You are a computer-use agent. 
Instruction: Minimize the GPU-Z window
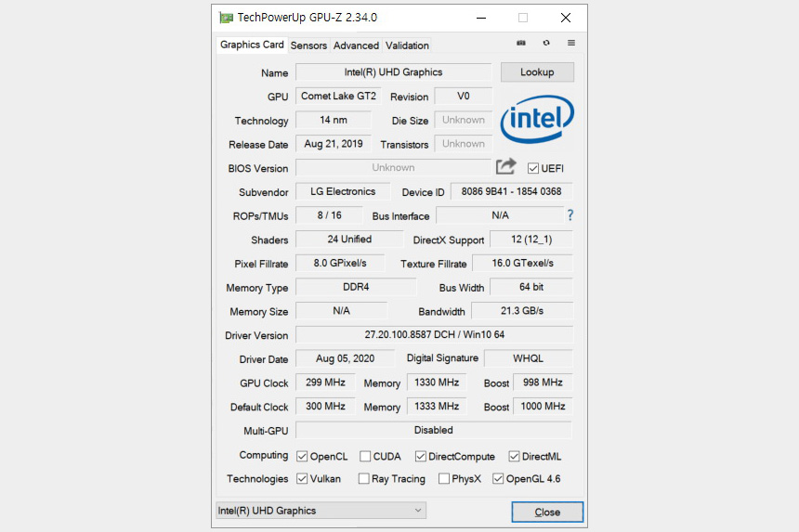click(481, 18)
